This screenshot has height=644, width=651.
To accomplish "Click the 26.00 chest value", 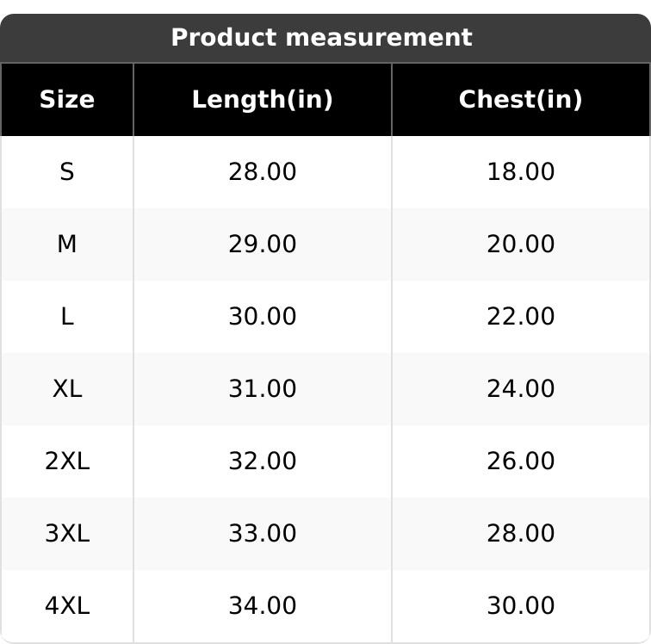I will 520,461.
